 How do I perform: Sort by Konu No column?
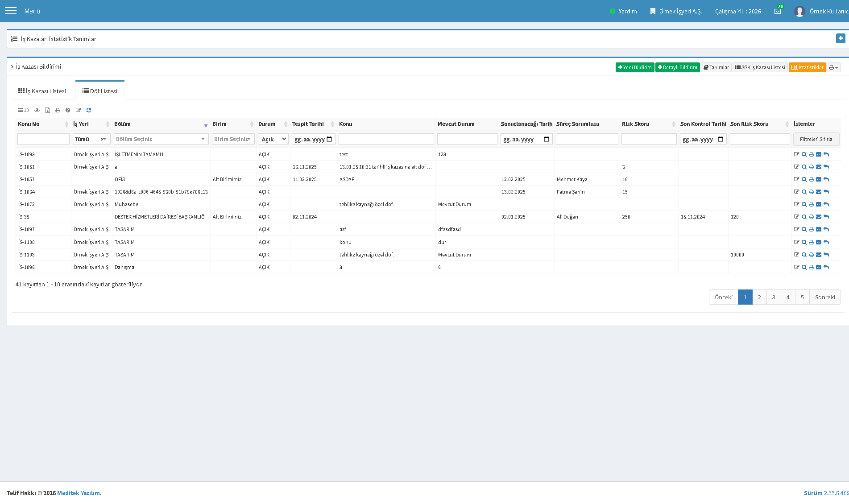43,124
